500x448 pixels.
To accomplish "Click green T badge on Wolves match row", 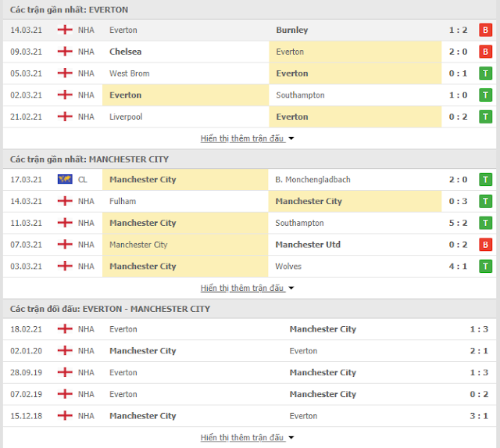I will click(x=485, y=267).
